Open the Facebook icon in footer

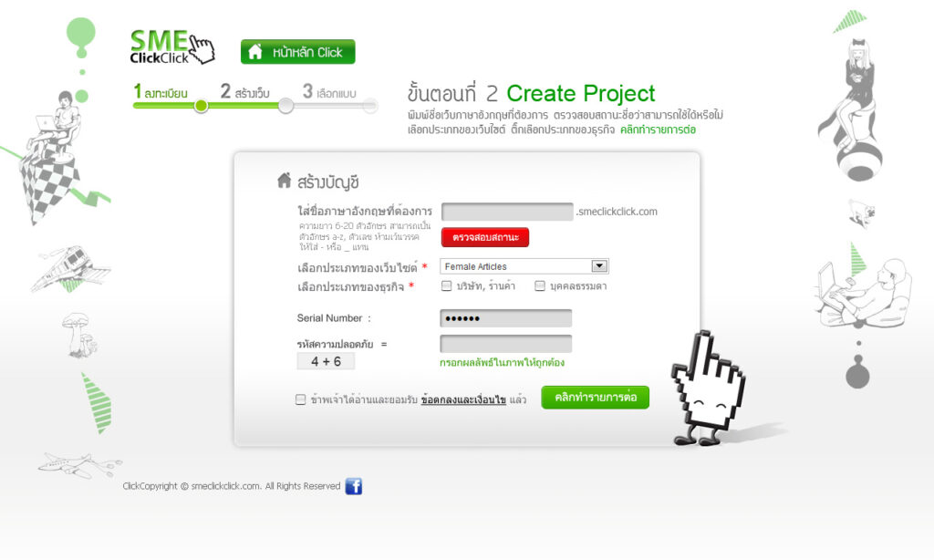354,487
